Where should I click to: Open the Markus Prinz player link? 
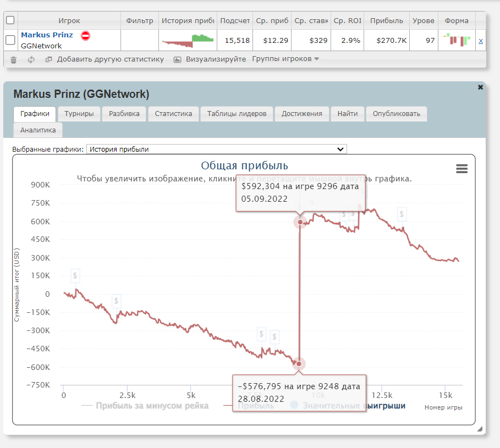[47, 35]
